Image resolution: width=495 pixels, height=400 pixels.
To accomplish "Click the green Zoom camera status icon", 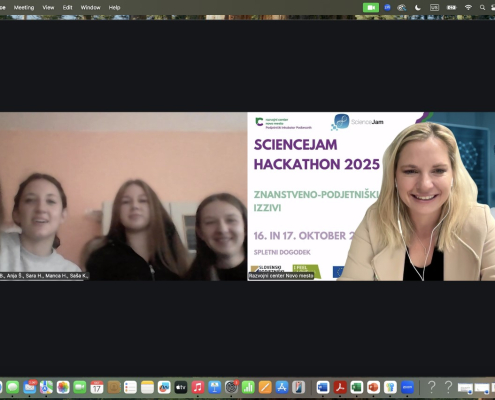I will click(371, 7).
